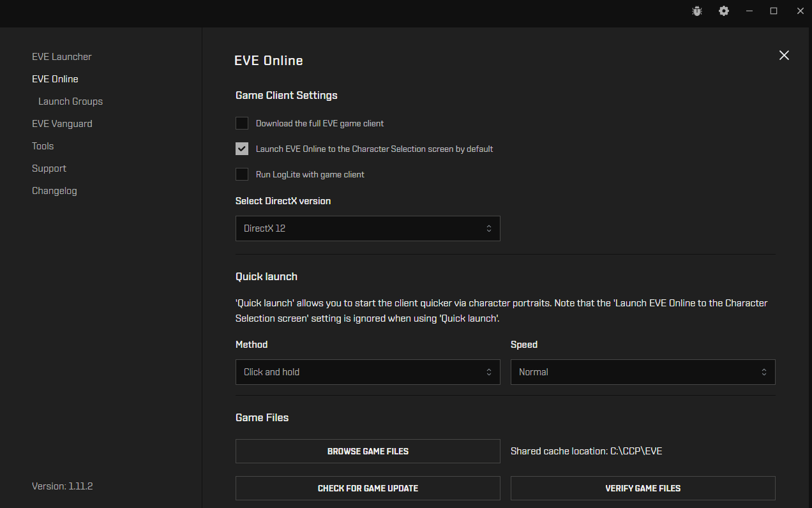
Task: Click the Quick launch heading
Action: pos(266,277)
